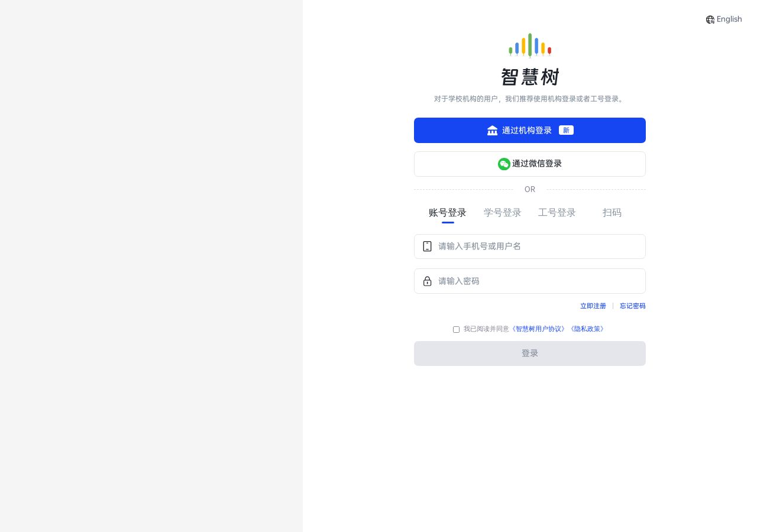Open the 忘记密码 link
757x532 pixels.
pyautogui.click(x=633, y=306)
